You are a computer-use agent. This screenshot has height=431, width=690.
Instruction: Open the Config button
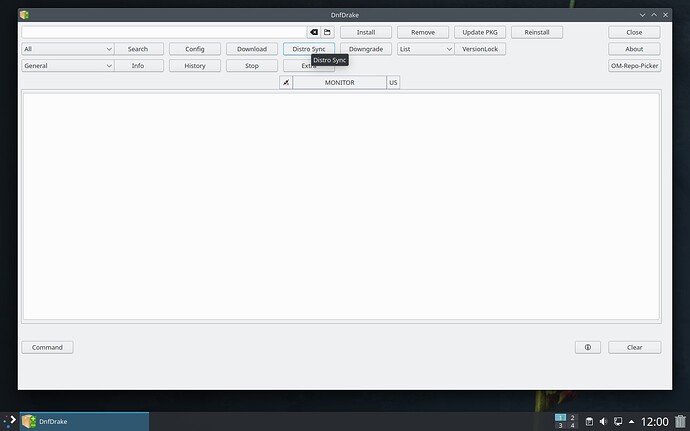(x=195, y=49)
